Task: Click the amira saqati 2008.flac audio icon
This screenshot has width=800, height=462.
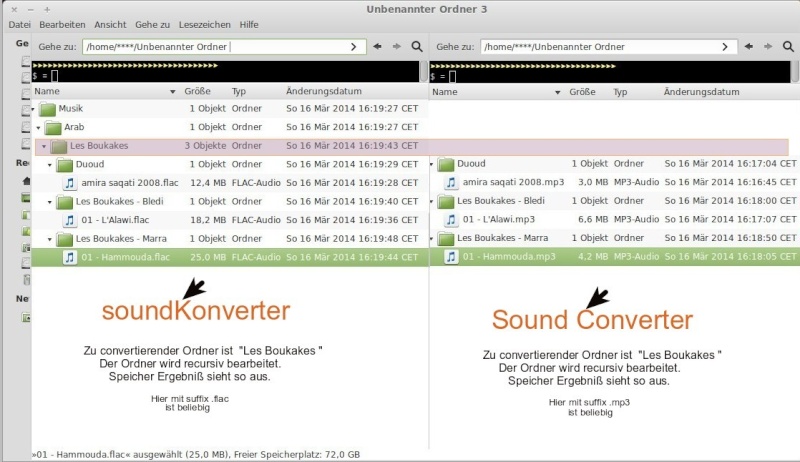Action: [70, 183]
